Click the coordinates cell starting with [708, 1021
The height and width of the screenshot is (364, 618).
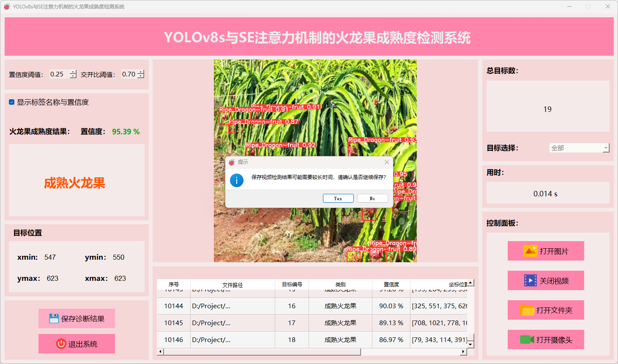[x=439, y=323]
